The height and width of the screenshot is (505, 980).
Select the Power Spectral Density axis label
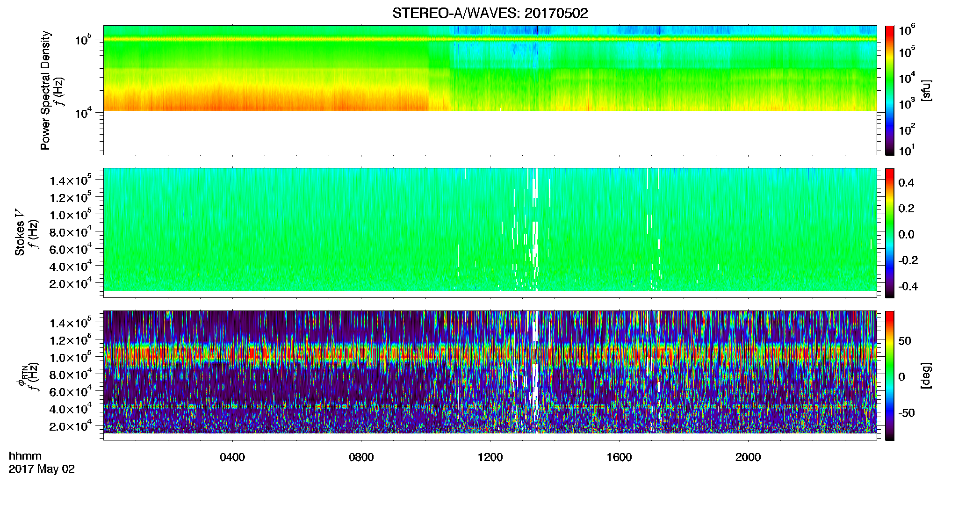click(x=45, y=90)
